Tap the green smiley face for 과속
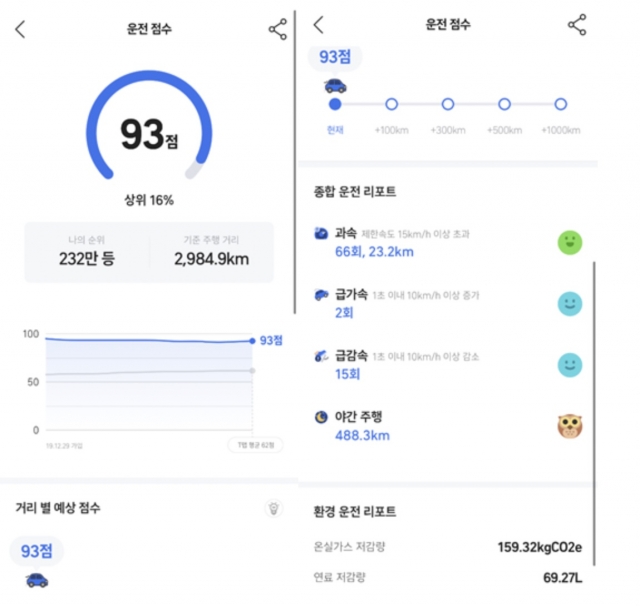 coord(570,242)
